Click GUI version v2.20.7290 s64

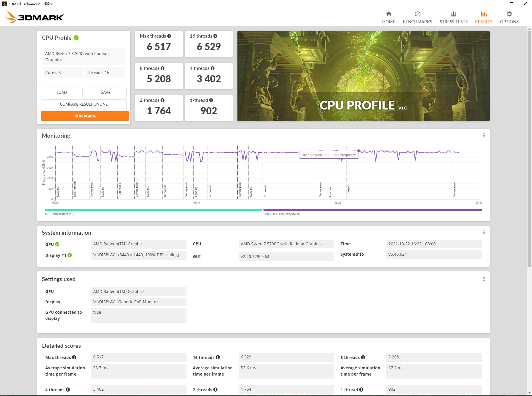click(286, 257)
